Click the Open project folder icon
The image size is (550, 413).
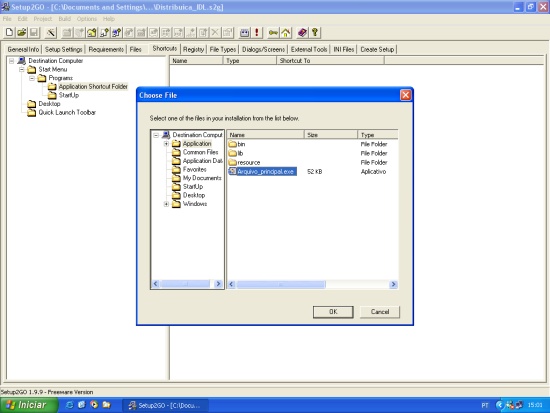[x=22, y=33]
